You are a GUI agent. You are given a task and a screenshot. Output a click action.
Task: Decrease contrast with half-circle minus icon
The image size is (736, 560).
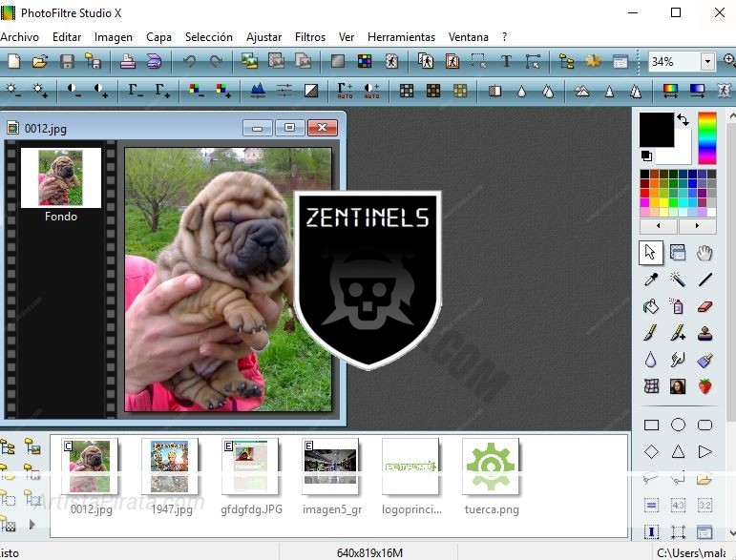(x=74, y=90)
